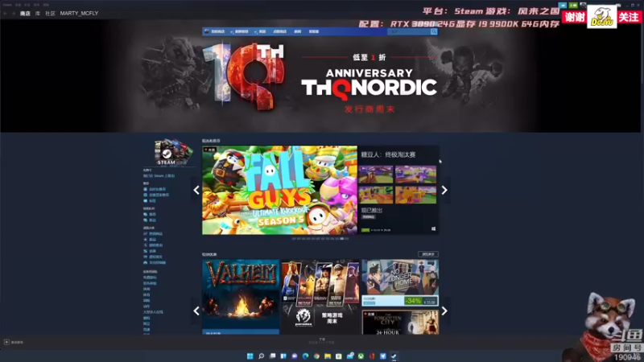This screenshot has height=362, width=644.
Task: Open the 社区 community tab
Action: point(50,14)
